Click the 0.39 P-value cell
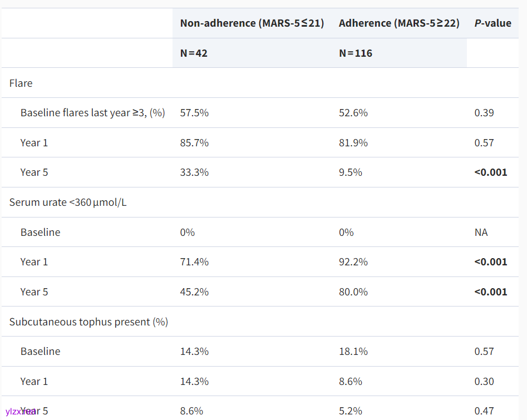Image resolution: width=527 pixels, height=420 pixels. [x=484, y=113]
